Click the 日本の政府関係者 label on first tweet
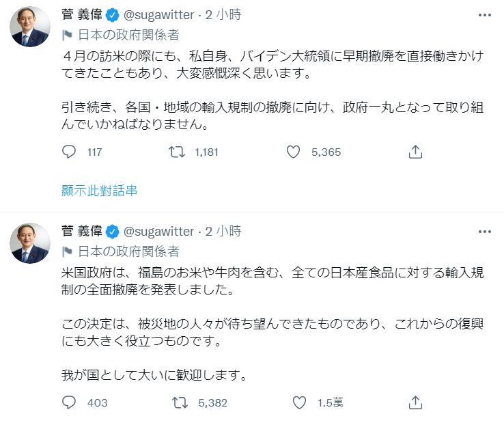 tap(128, 35)
